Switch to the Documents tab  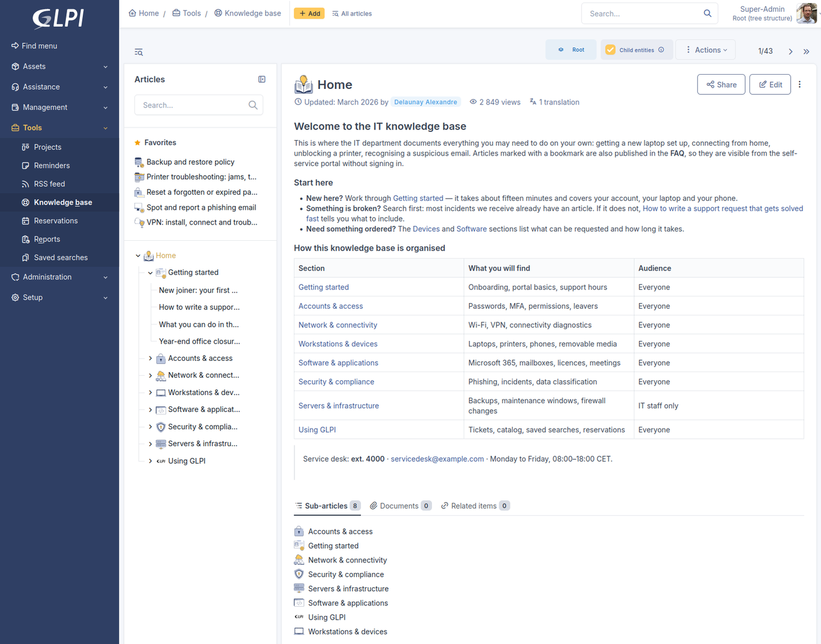tap(400, 506)
